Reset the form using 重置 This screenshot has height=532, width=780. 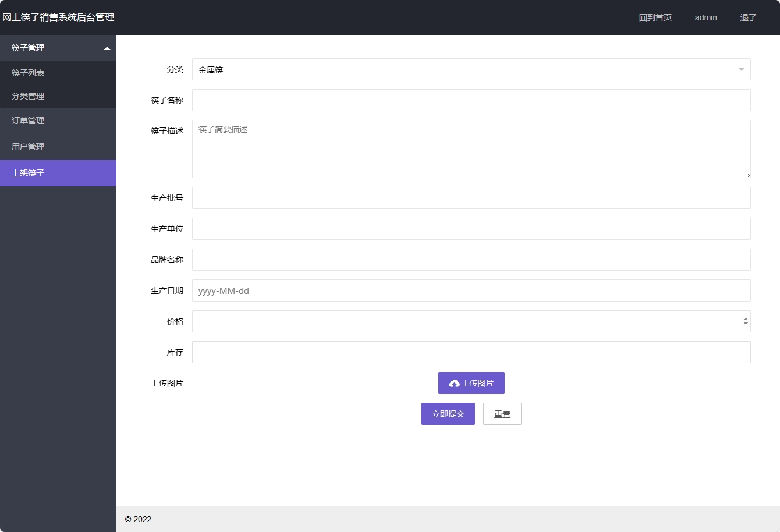click(502, 413)
